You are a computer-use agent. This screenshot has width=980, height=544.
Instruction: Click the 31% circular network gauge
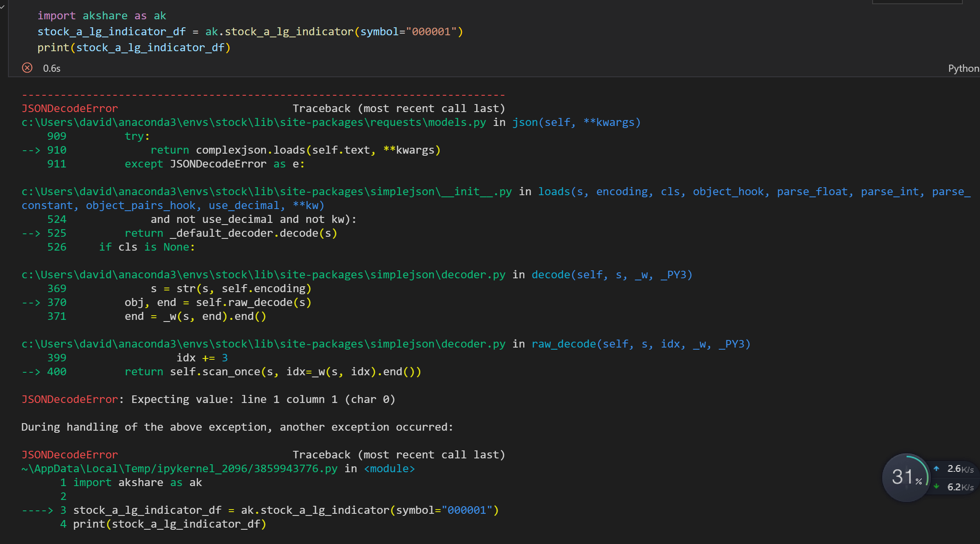click(x=905, y=477)
